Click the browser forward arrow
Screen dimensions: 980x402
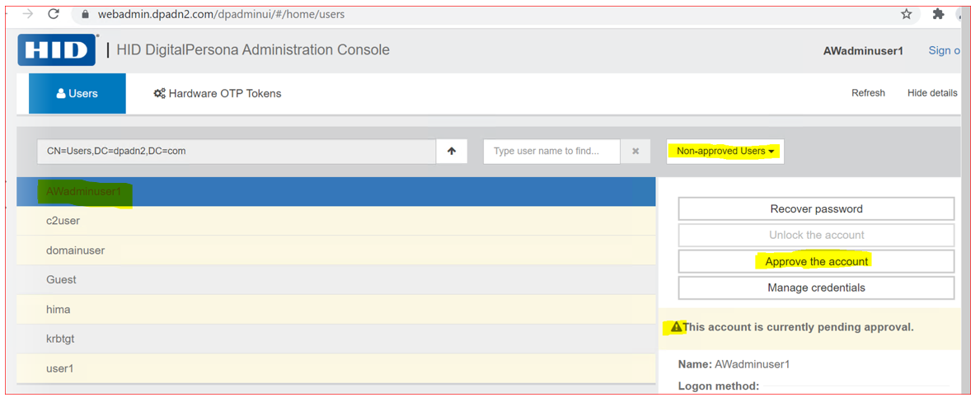tap(27, 14)
